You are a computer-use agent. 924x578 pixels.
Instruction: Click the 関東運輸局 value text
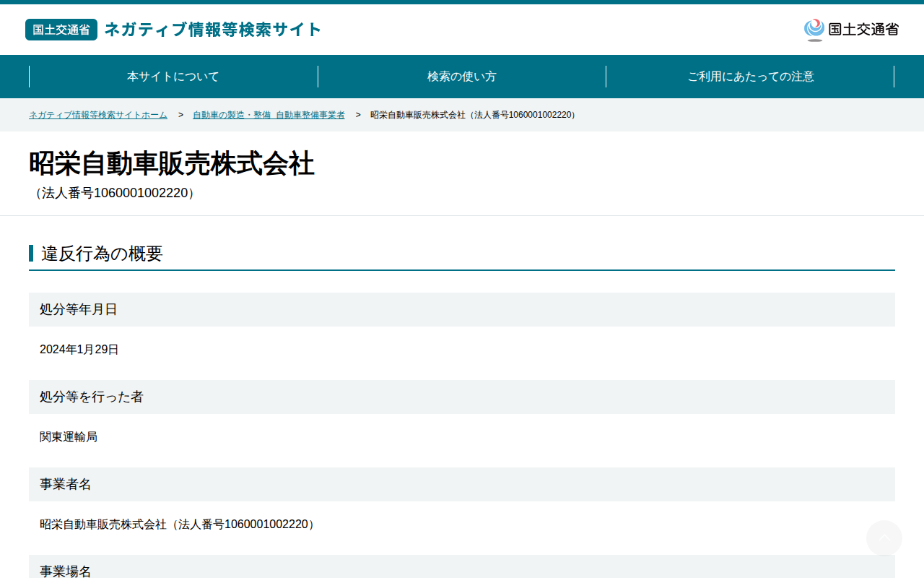[69, 437]
